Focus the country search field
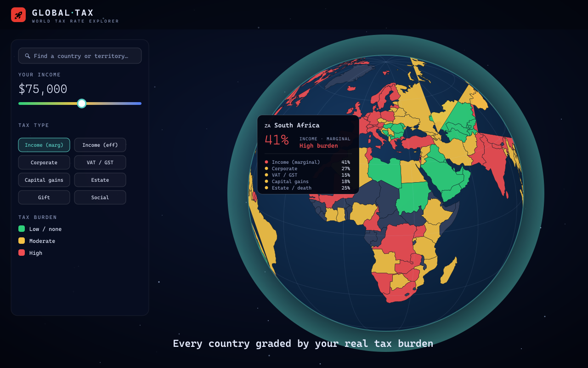The height and width of the screenshot is (368, 588). pos(80,56)
